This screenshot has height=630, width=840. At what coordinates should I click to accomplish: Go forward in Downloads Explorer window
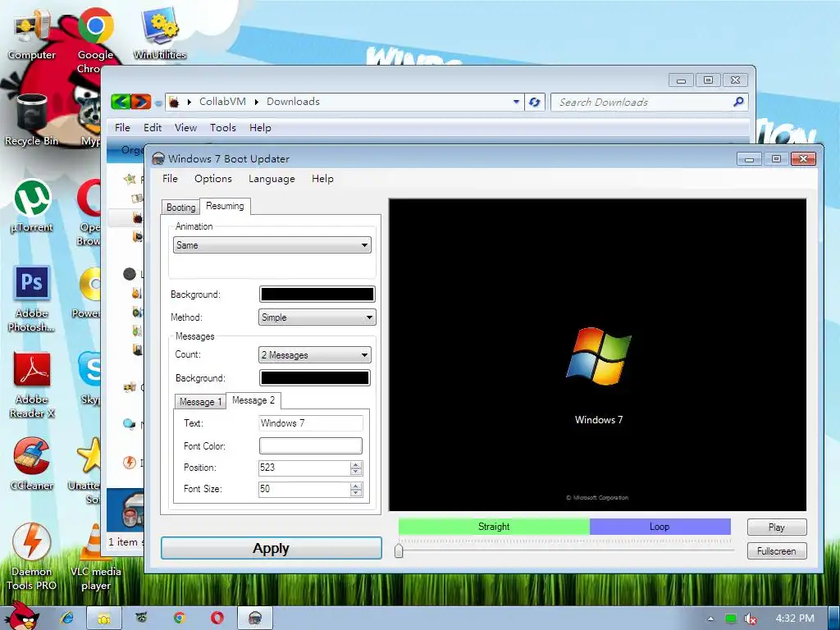point(141,101)
